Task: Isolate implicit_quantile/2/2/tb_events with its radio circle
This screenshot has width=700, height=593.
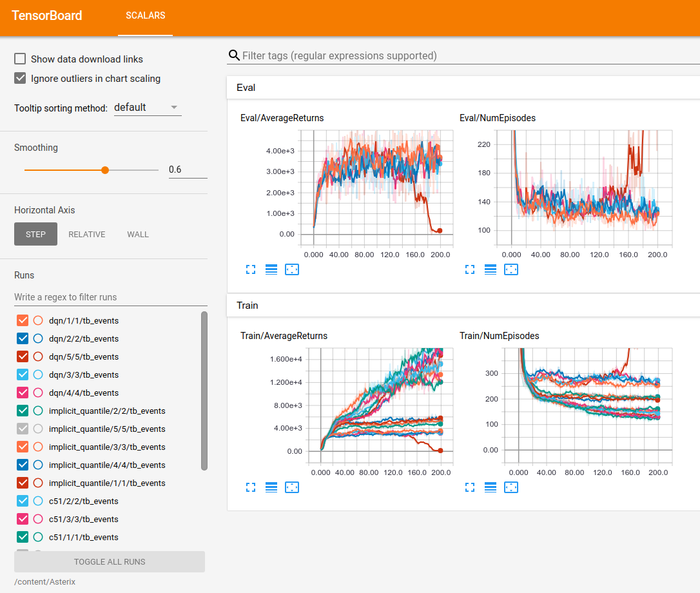Action: point(39,411)
